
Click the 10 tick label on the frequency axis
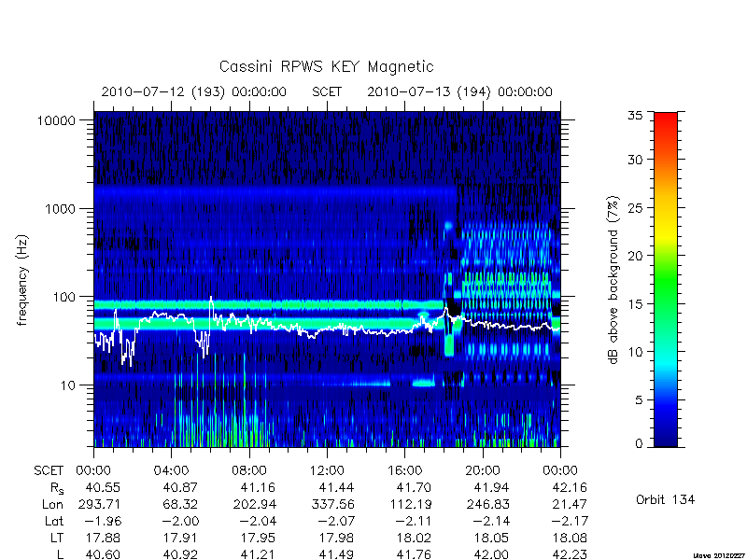click(67, 385)
